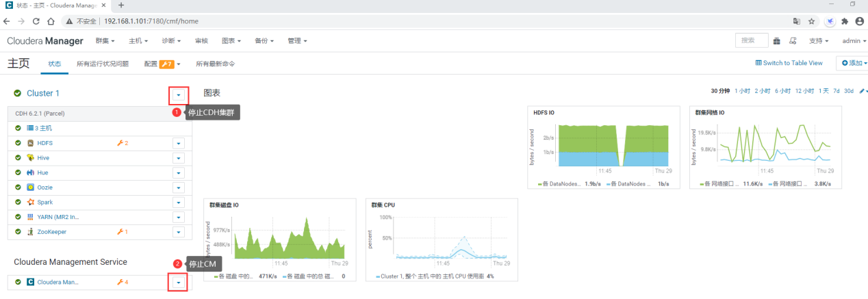Open the 备份 backup menu
Viewport: 868px width, 299px height.
point(264,41)
